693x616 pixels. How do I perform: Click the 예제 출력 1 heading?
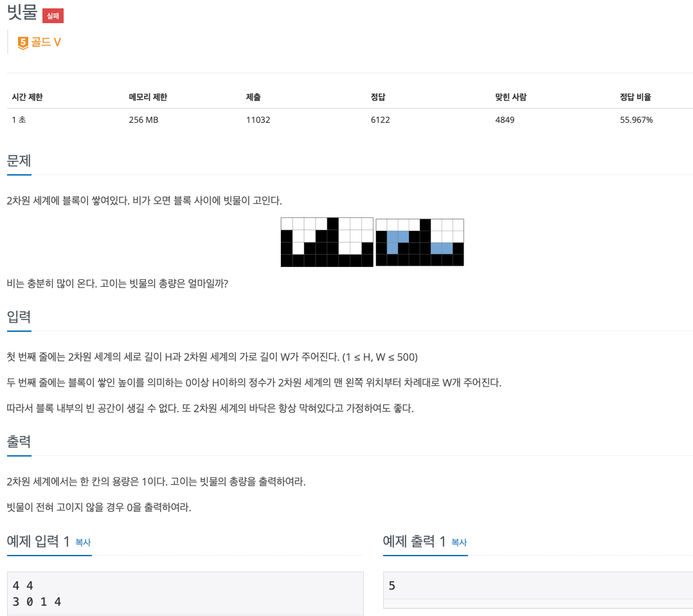(414, 541)
